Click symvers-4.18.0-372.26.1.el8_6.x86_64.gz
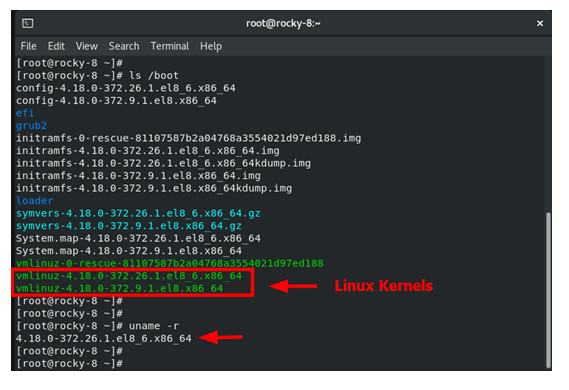Screen dimensions: 569x390 (x=138, y=213)
